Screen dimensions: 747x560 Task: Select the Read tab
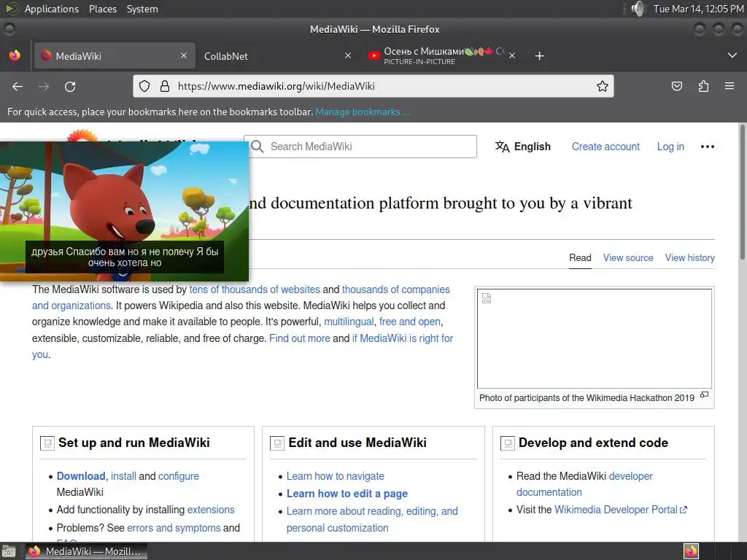580,257
